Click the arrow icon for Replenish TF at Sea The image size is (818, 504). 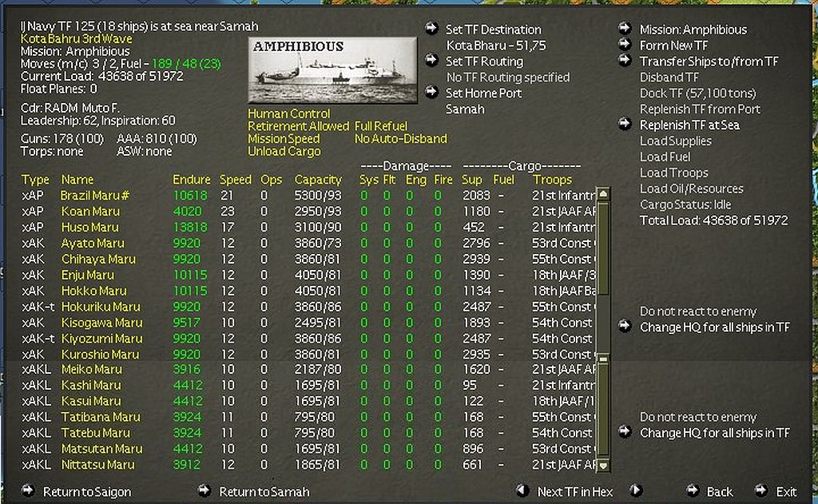[625, 124]
